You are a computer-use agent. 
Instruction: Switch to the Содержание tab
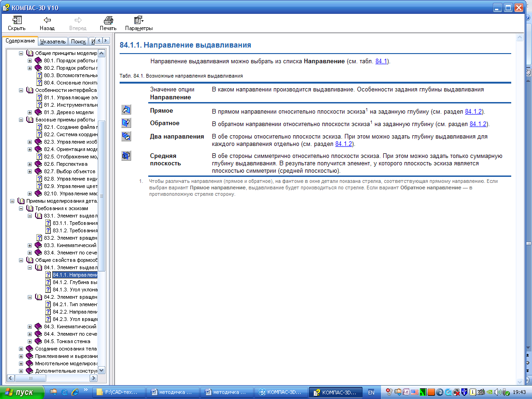(20, 41)
